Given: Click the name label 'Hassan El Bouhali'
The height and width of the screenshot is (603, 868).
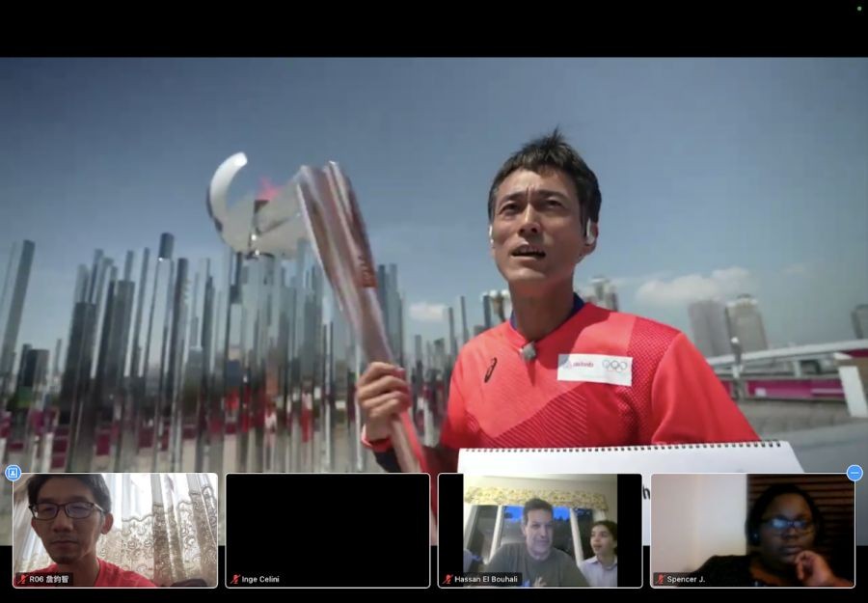Looking at the screenshot, I should pyautogui.click(x=485, y=579).
